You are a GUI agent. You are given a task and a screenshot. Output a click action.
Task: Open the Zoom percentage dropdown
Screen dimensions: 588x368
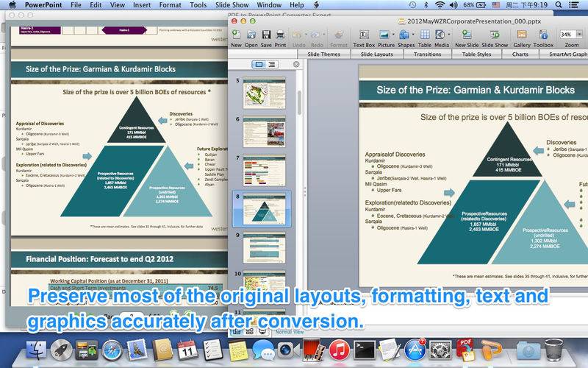tap(579, 35)
